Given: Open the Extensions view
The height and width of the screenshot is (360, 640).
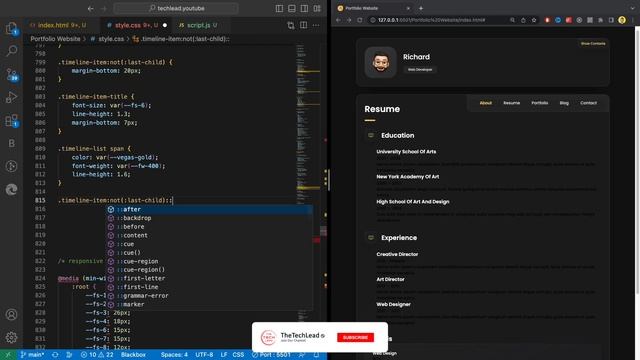Looking at the screenshot, I should (x=11, y=120).
